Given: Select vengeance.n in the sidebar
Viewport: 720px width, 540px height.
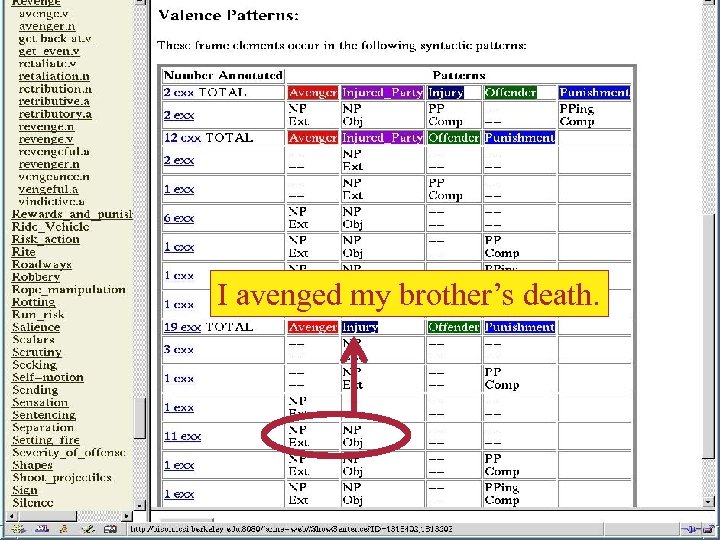Looking at the screenshot, I should 54,176.
